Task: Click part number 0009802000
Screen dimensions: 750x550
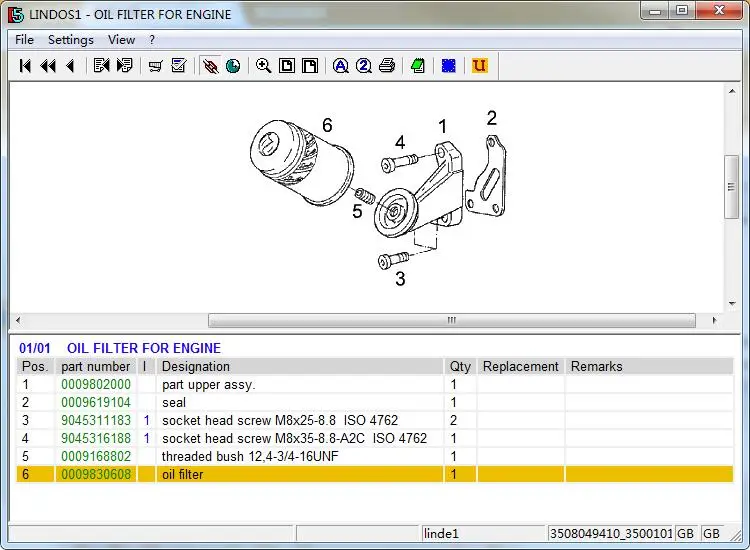Action: click(96, 385)
